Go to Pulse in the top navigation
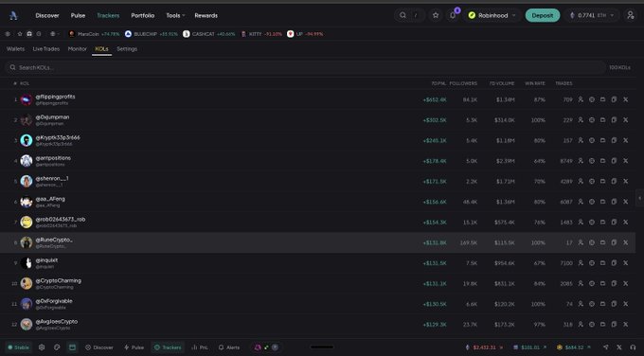This screenshot has height=356, width=644. point(78,15)
